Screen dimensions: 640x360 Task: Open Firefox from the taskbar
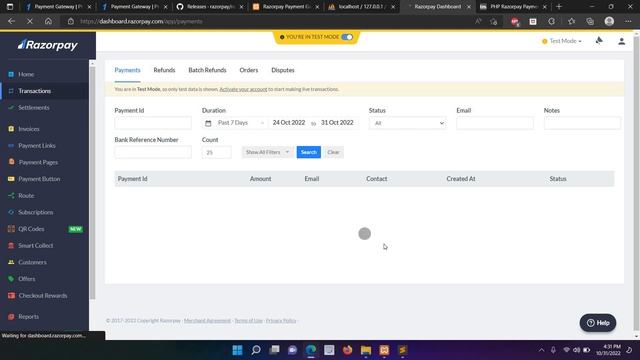(x=347, y=350)
